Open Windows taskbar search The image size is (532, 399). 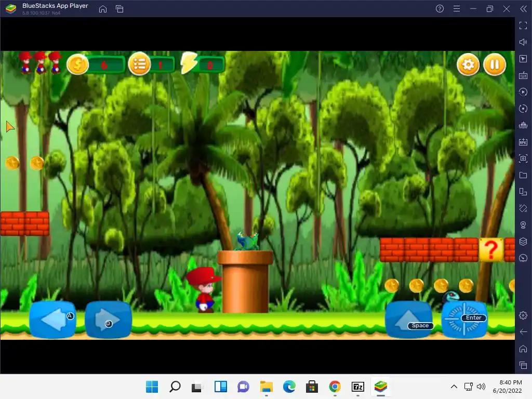point(175,387)
